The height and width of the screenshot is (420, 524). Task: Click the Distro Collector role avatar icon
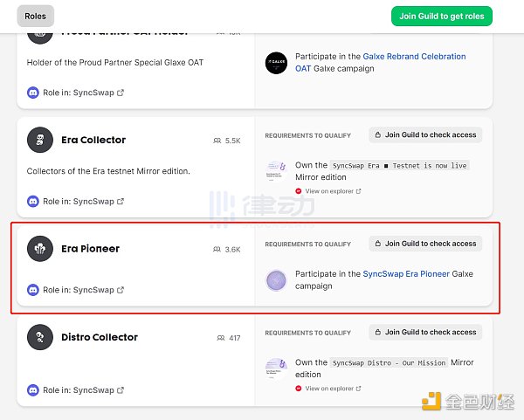click(40, 337)
